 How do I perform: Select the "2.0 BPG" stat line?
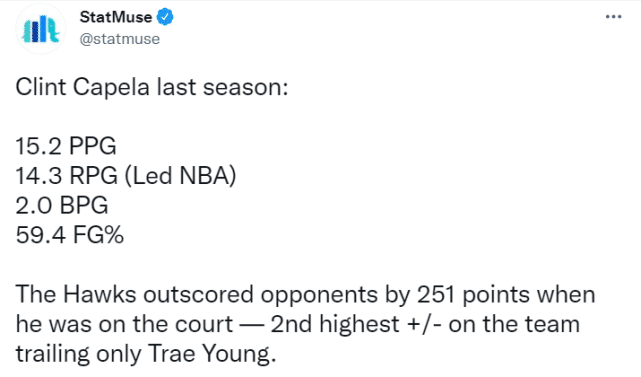click(62, 205)
